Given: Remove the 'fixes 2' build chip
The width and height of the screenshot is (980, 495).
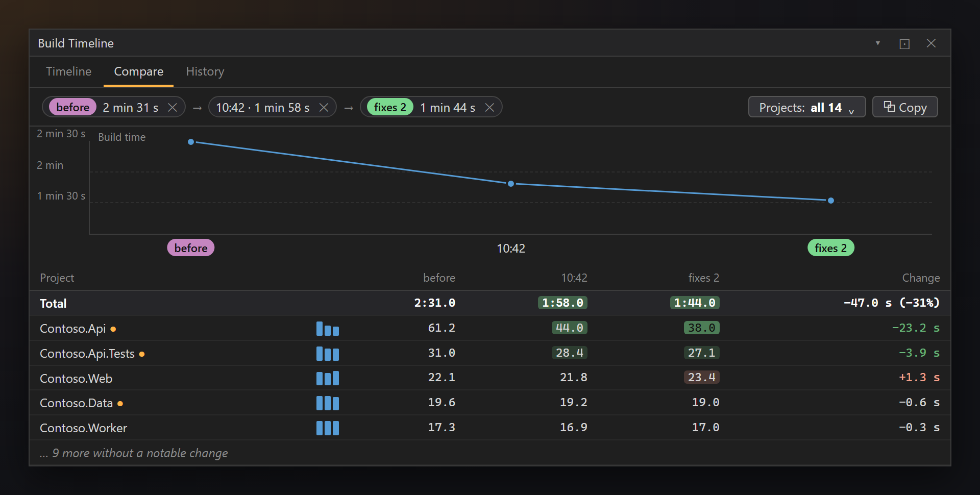Looking at the screenshot, I should [x=489, y=107].
